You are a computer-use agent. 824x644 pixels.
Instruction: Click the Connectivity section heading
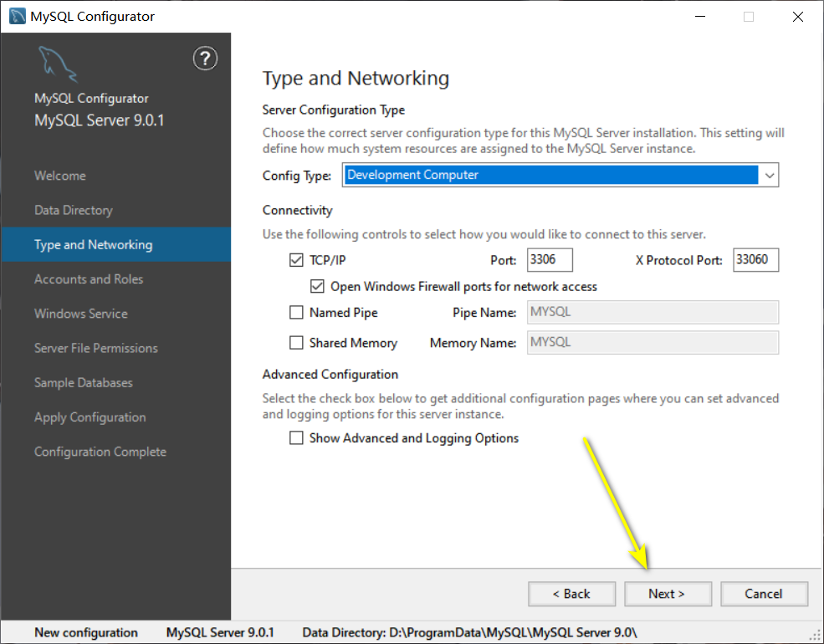[298, 210]
